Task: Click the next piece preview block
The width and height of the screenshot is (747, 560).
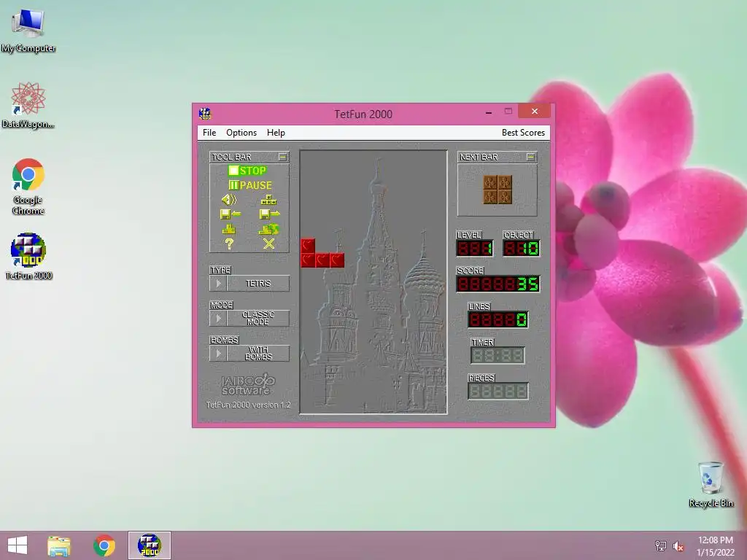Action: [498, 190]
